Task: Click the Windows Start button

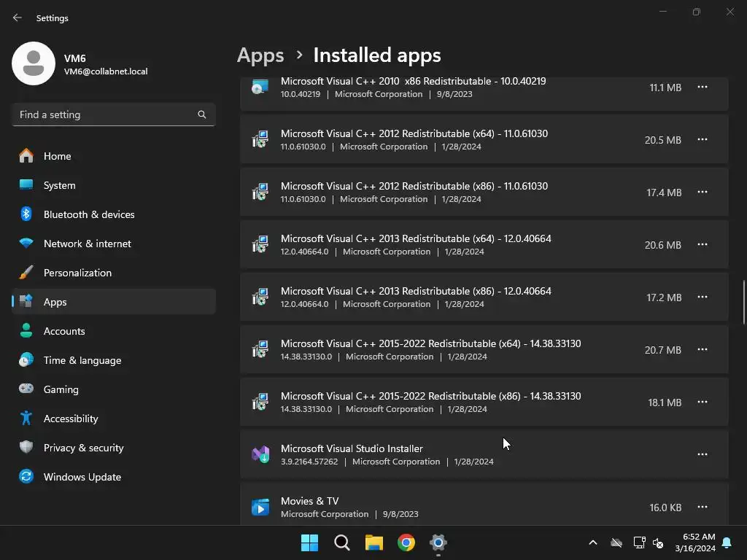Action: point(309,542)
